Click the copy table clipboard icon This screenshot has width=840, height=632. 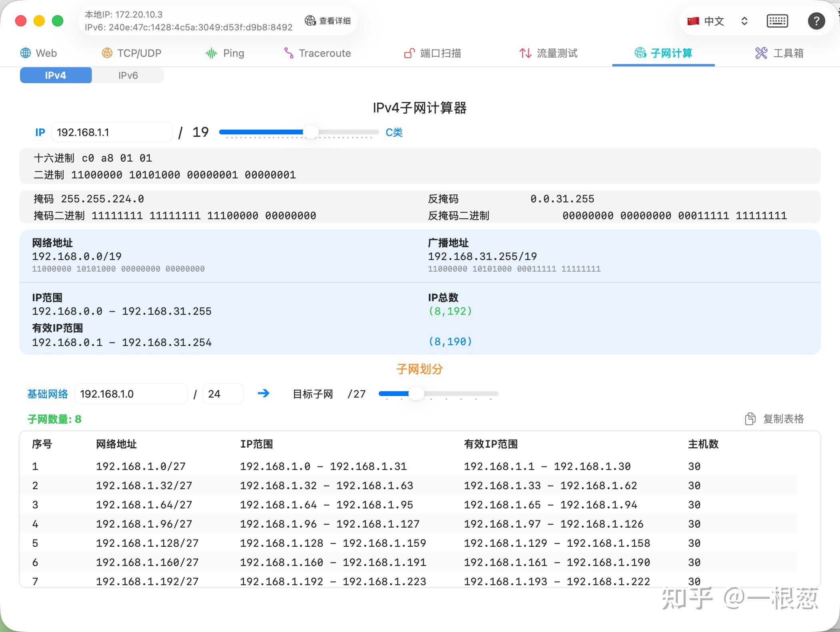click(x=750, y=419)
